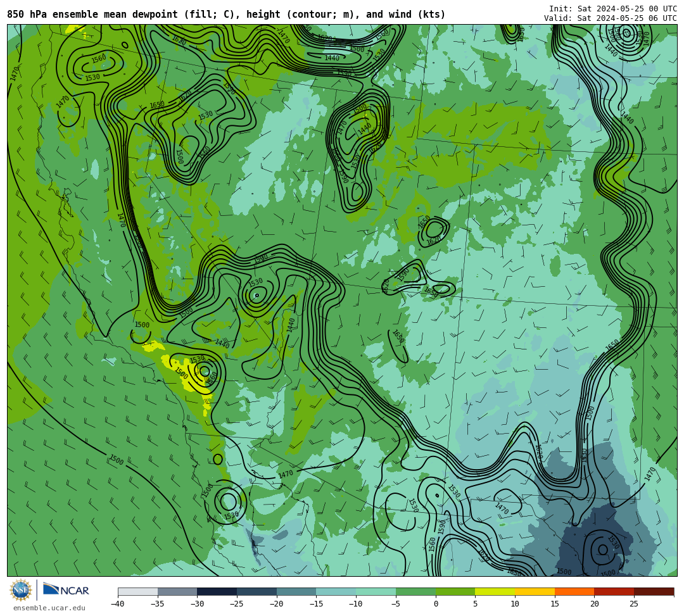
Task: Click the 5 colorbar tick label
Action: pyautogui.click(x=476, y=604)
